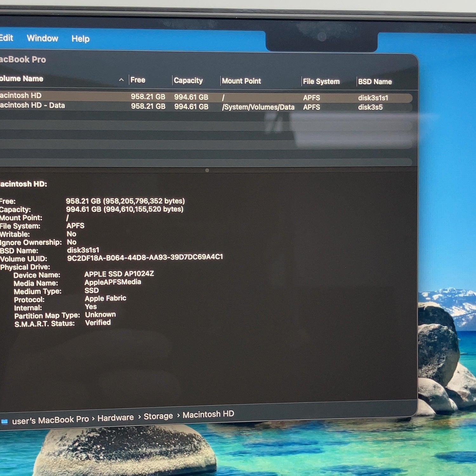Click the 'Media Name:' label
The height and width of the screenshot is (476, 476).
coord(36,283)
